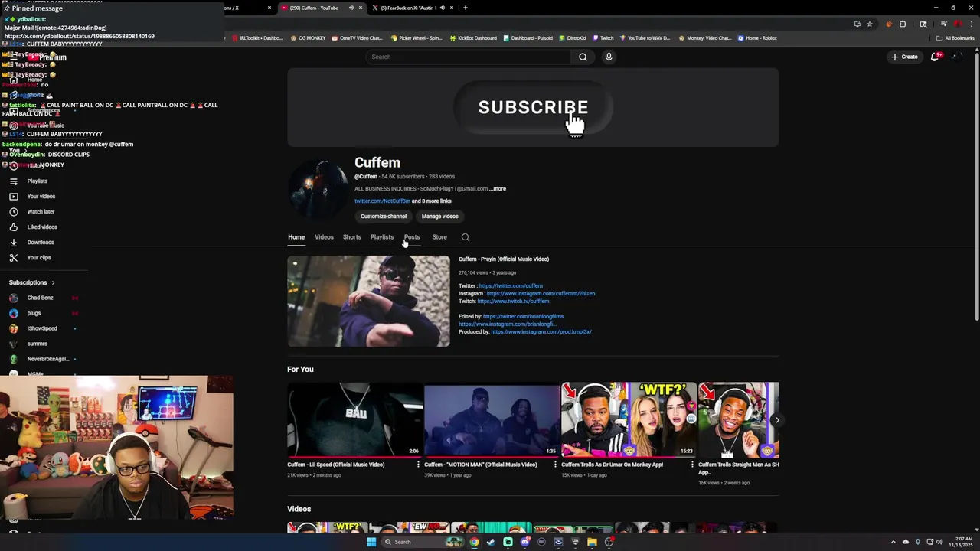Open twitch.tv/cuffem link in description
980x551 pixels.
[x=513, y=302]
